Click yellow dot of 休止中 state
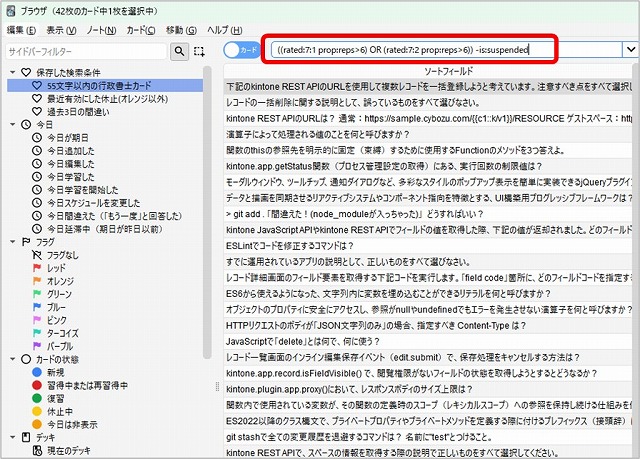Screen dimensions: 640x459 pos(37,411)
